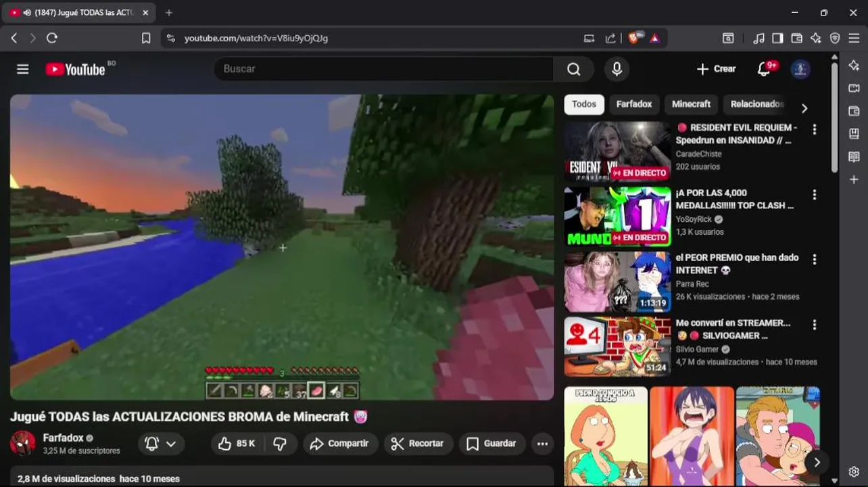868x487 pixels.
Task: Mute tab via speaker icon on tab
Action: pyautogui.click(x=27, y=13)
